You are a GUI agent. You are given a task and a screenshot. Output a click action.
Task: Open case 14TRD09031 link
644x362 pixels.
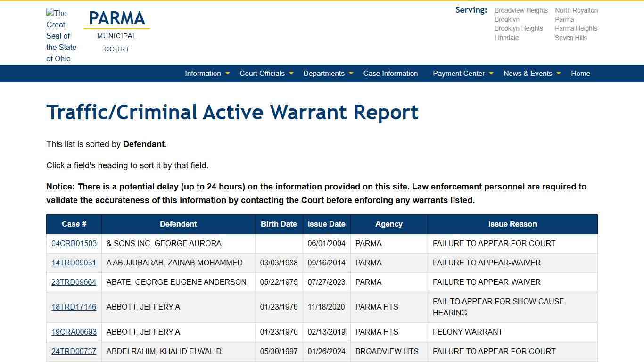(74, 263)
